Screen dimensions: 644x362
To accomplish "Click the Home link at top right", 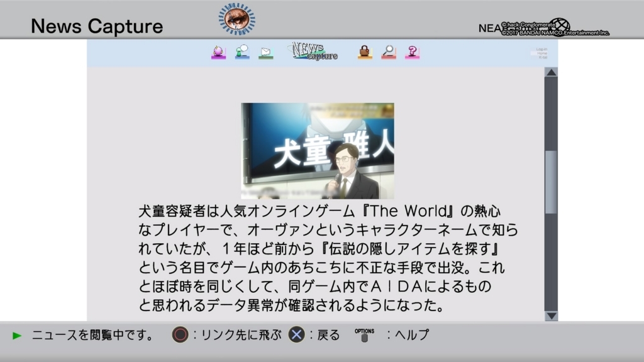I will pos(542,53).
